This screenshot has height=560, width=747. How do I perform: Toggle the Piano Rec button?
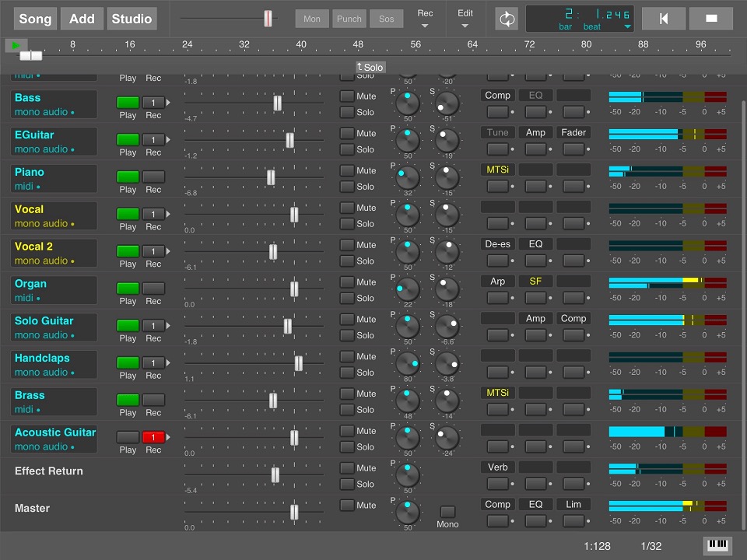pyautogui.click(x=153, y=177)
